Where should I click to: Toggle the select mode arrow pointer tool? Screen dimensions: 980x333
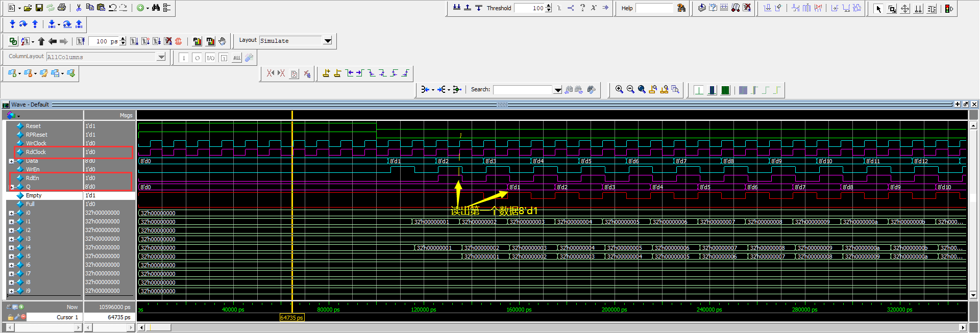(x=878, y=9)
